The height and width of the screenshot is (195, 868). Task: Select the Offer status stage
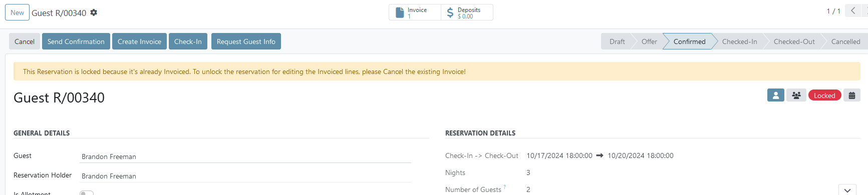[649, 41]
